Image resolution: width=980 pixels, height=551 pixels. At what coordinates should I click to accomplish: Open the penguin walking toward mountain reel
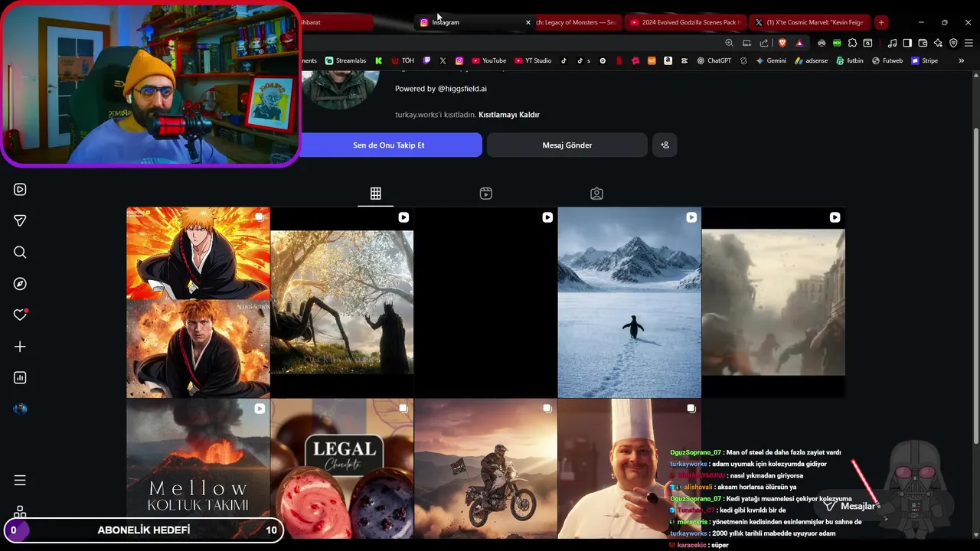click(629, 302)
